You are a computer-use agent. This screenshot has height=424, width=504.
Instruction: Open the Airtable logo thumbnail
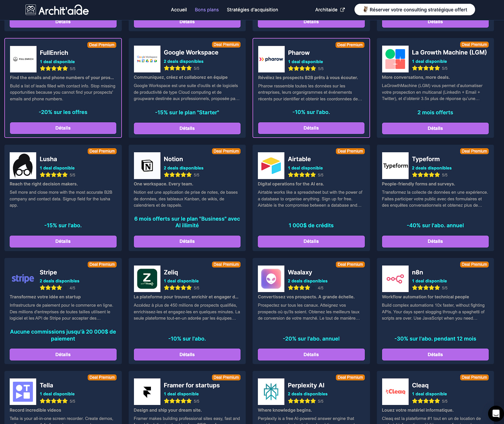pyautogui.click(x=271, y=165)
